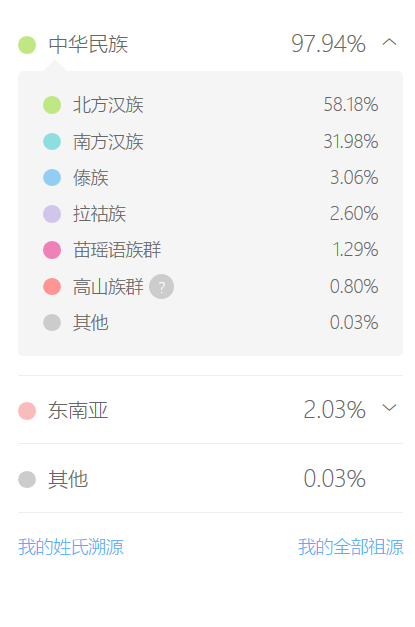Select the teal dot next to 南方汉族
Image resolution: width=415 pixels, height=627 pixels.
click(52, 142)
